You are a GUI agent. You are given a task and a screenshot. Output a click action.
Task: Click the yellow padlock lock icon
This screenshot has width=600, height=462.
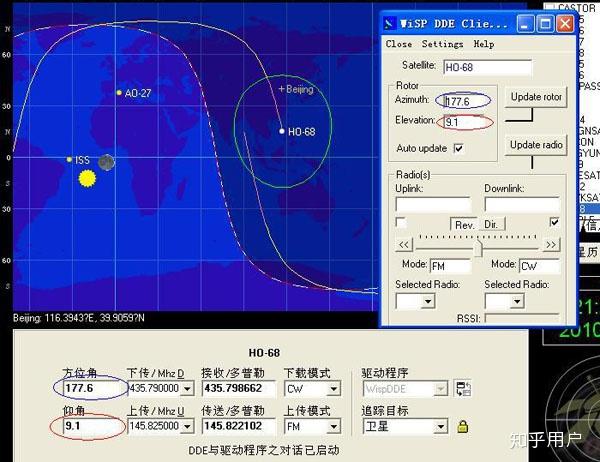(x=463, y=426)
